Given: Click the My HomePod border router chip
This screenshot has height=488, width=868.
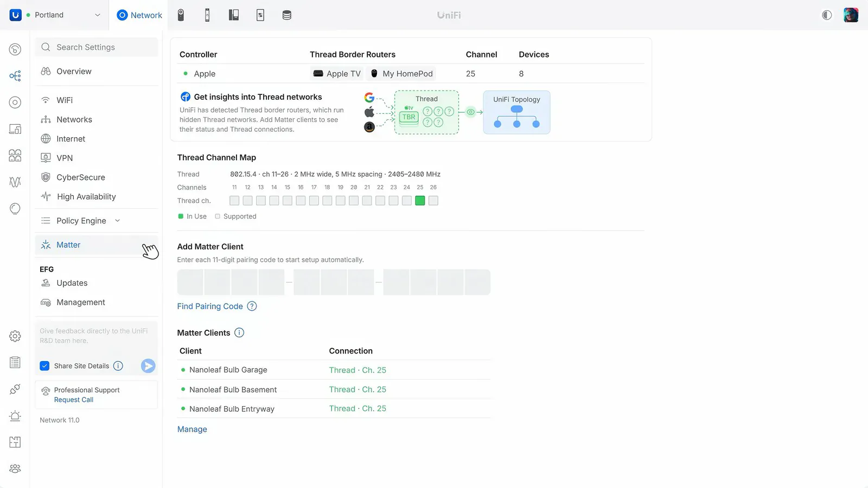Looking at the screenshot, I should pyautogui.click(x=401, y=74).
